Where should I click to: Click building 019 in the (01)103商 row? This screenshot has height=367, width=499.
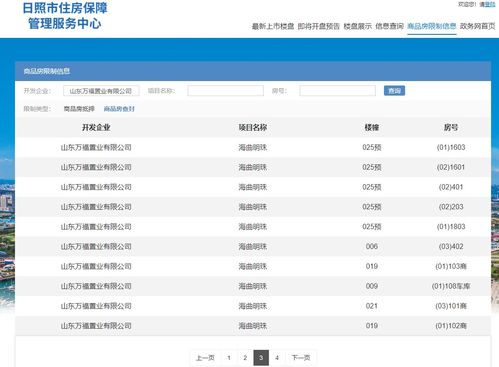pyautogui.click(x=372, y=266)
